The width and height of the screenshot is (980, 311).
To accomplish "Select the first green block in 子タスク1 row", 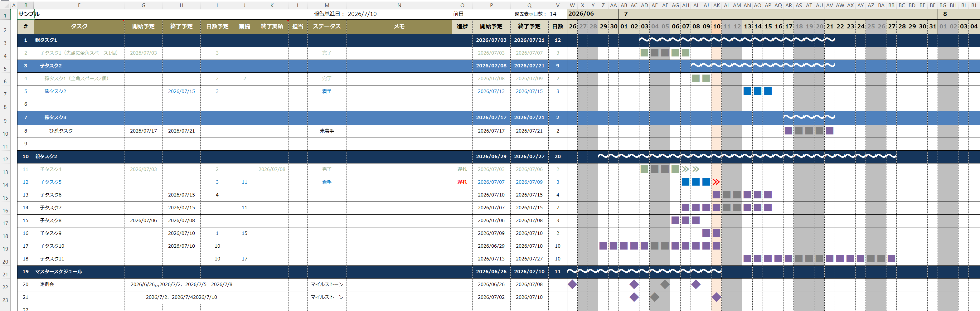I will coord(644,53).
